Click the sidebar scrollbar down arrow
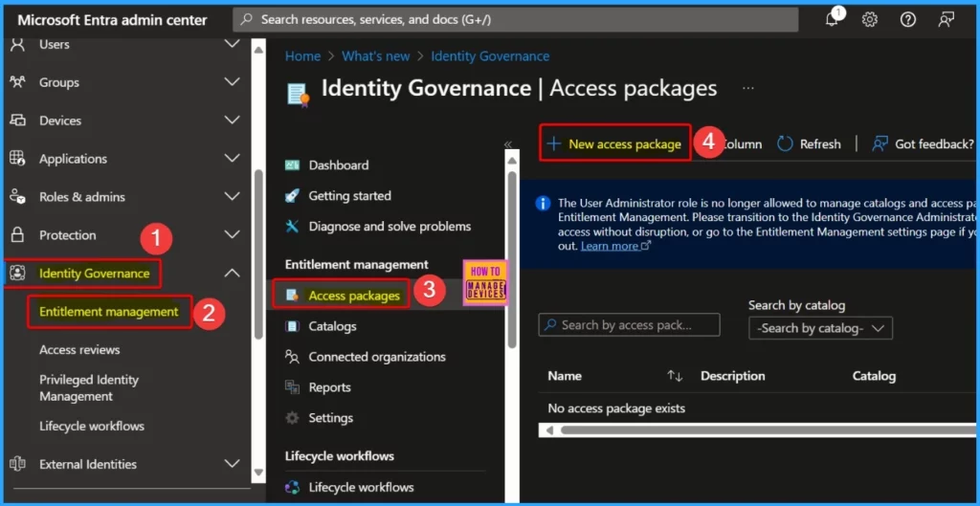980x506 pixels. tap(258, 473)
